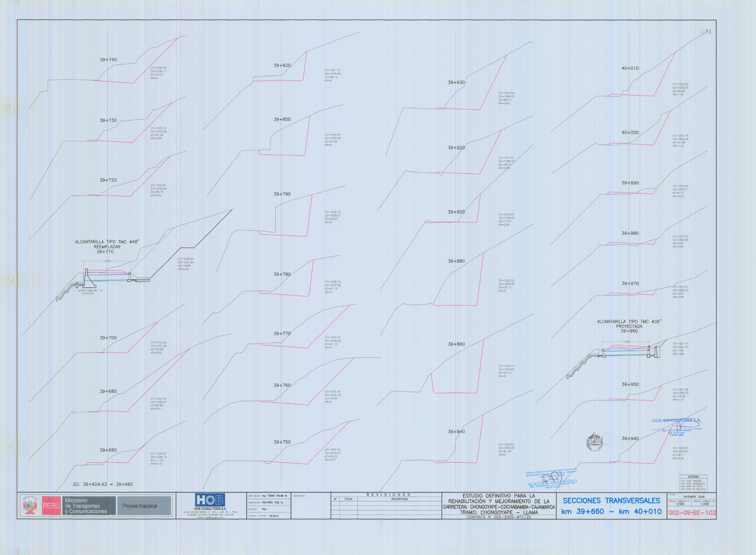Click the ESTUDIO DEFINITIVO PARA LA heading
This screenshot has width=756, height=555.
coord(499,496)
